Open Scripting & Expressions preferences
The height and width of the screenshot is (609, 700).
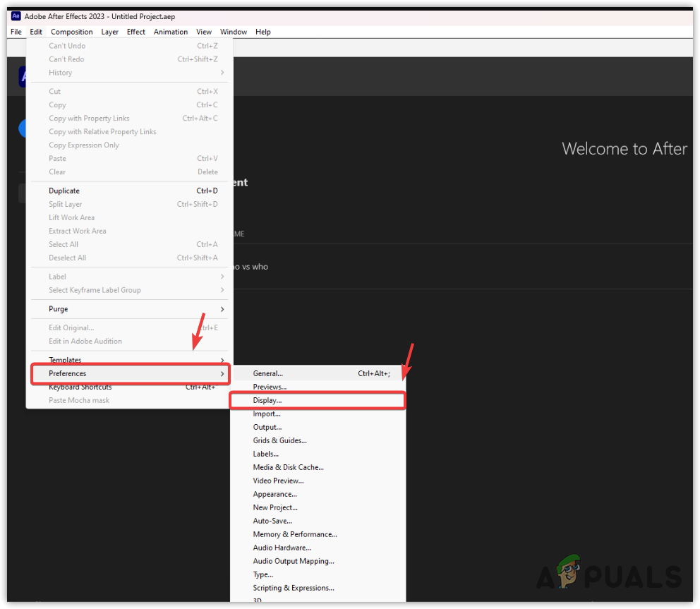(318, 588)
